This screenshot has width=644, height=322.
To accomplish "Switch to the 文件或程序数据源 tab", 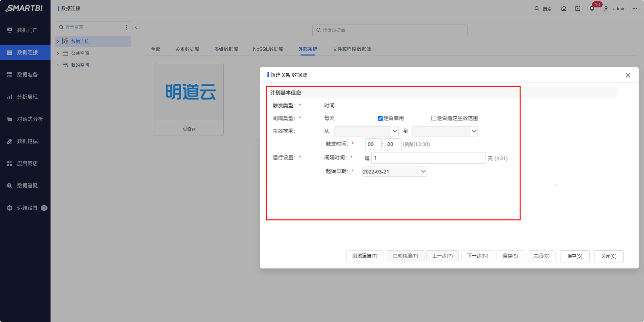I will pos(352,49).
